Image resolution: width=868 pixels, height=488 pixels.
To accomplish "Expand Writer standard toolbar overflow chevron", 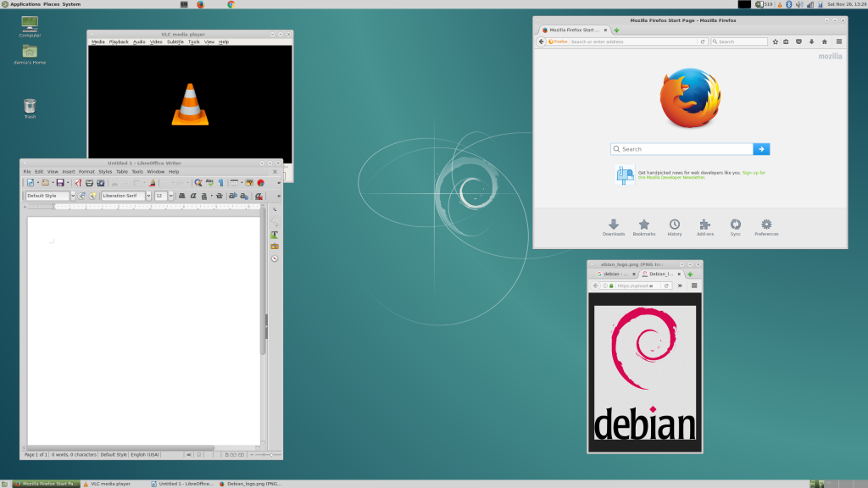I will (278, 183).
